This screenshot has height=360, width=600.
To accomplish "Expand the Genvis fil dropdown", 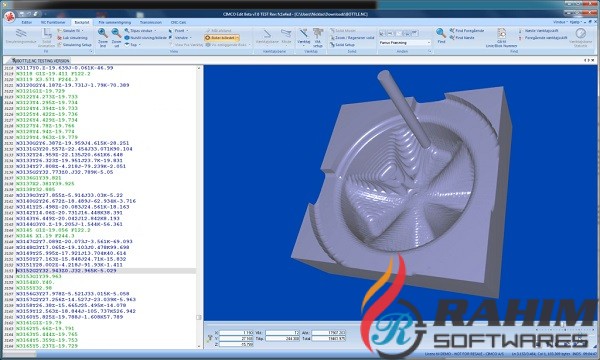I will click(x=82, y=31).
